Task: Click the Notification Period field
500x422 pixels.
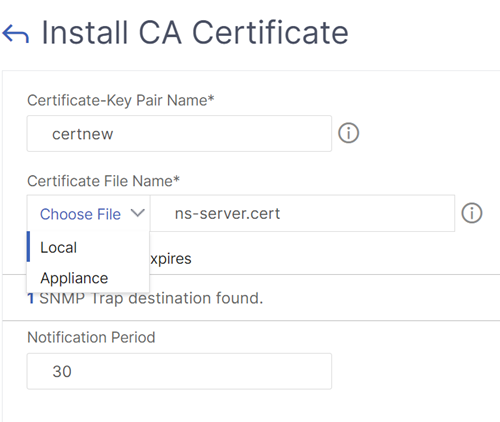Action: (x=179, y=371)
